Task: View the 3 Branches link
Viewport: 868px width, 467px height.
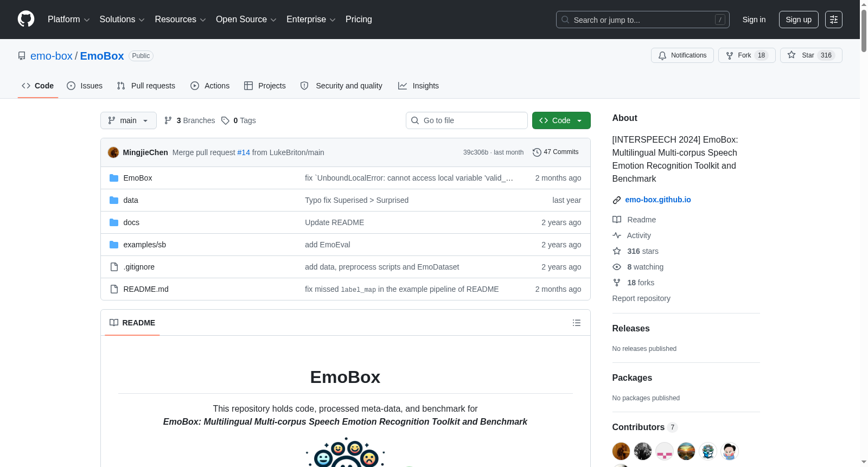Action: 190,120
